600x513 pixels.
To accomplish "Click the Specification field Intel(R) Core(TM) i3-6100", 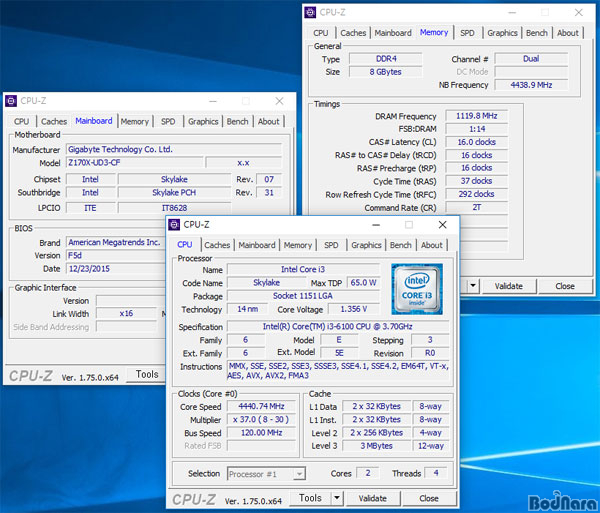I will point(338,327).
